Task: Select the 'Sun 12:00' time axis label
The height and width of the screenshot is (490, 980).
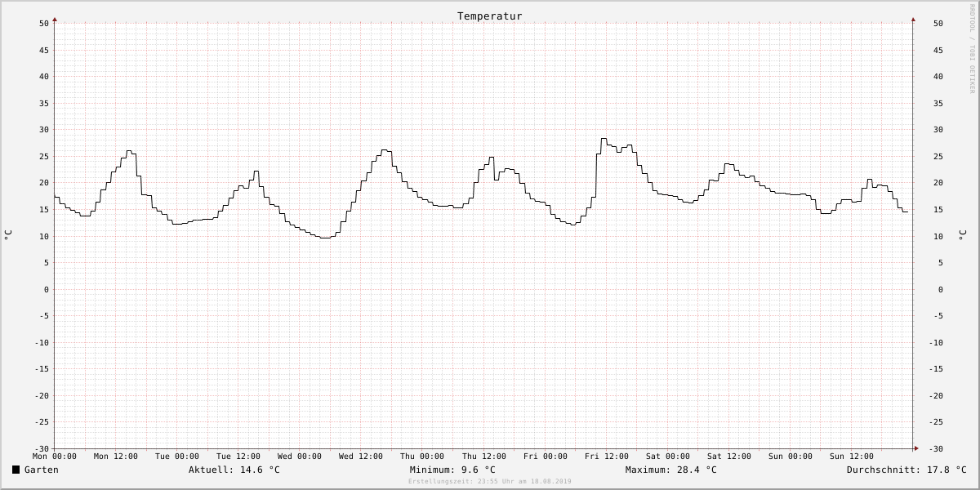Action: (x=852, y=457)
